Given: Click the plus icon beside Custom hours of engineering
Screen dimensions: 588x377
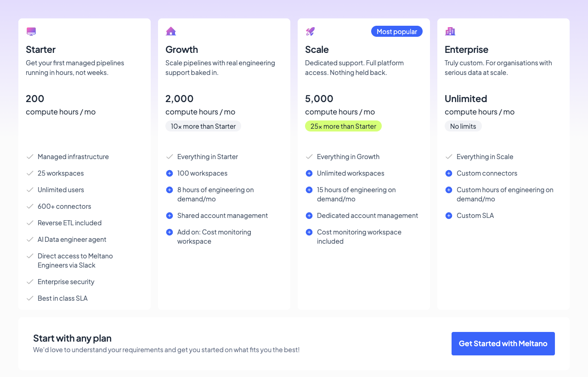Looking at the screenshot, I should pyautogui.click(x=449, y=190).
